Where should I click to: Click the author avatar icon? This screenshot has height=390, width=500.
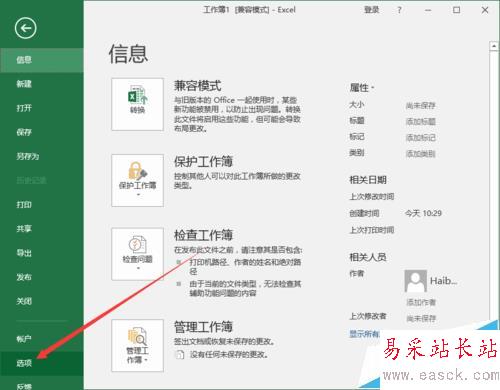click(415, 281)
